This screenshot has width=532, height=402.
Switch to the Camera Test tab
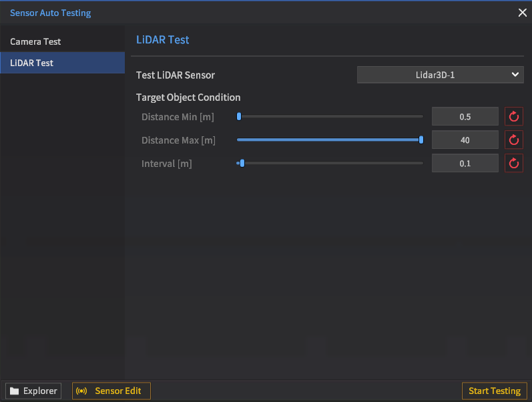coord(35,41)
